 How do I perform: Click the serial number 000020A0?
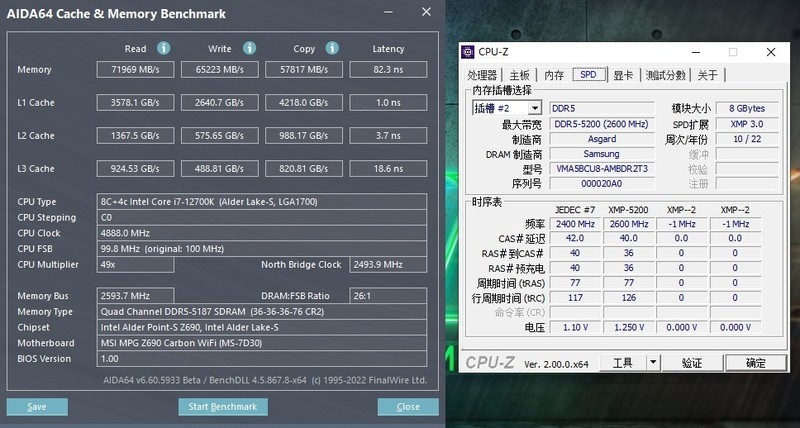(x=602, y=184)
